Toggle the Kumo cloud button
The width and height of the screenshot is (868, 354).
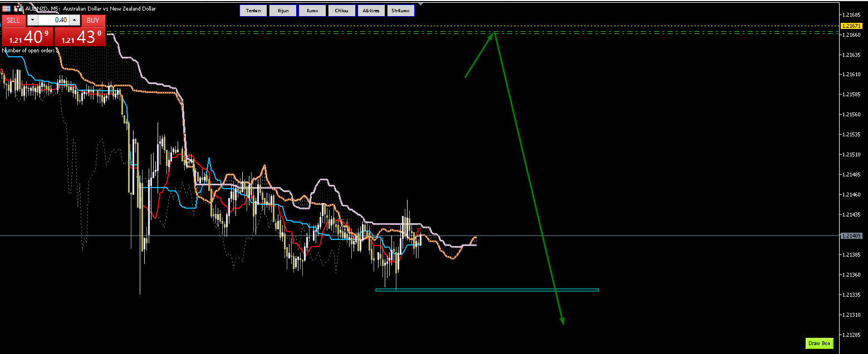click(x=312, y=11)
